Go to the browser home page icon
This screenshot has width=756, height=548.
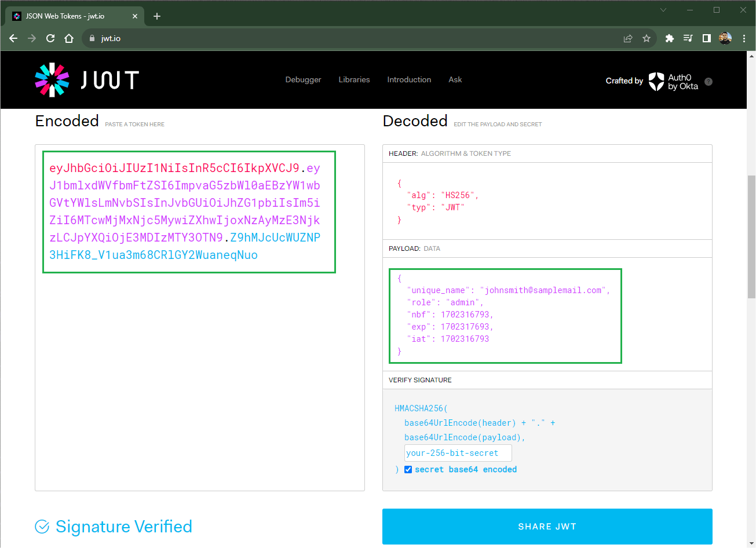click(69, 38)
